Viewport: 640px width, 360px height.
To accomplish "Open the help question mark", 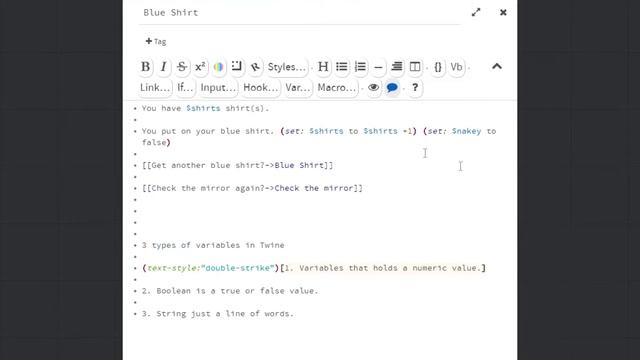I will point(415,87).
